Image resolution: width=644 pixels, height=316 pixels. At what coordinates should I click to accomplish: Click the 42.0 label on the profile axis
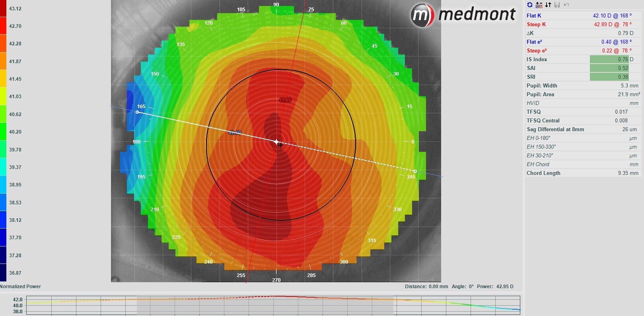[x=18, y=299]
